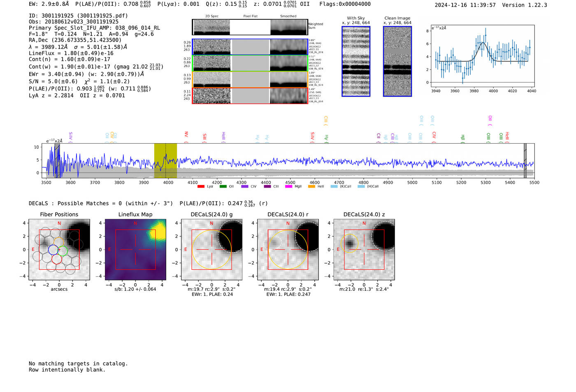
Task: Click the 'Q(z): 0.15' header value
Action: tap(222, 4)
